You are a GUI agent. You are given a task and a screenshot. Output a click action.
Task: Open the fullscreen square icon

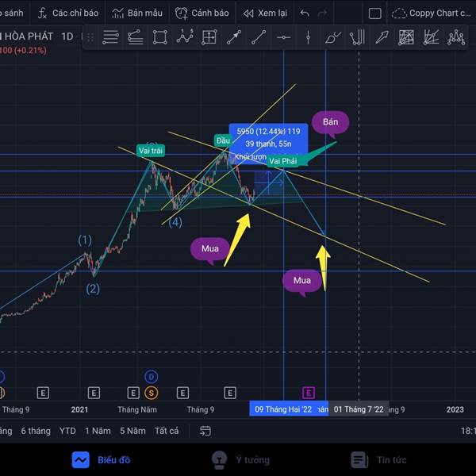(x=375, y=13)
